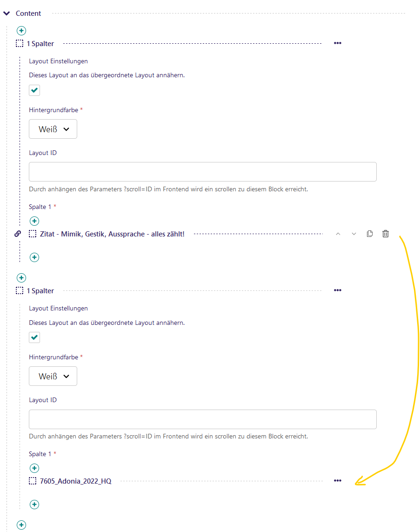Image resolution: width=420 pixels, height=532 pixels.
Task: Click first Spalte 1 label
Action: [x=40, y=207]
